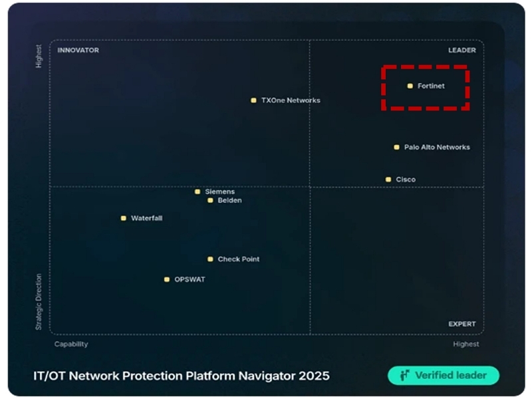532x399 pixels.
Task: Click the Fortinet vendor name
Action: pyautogui.click(x=431, y=86)
